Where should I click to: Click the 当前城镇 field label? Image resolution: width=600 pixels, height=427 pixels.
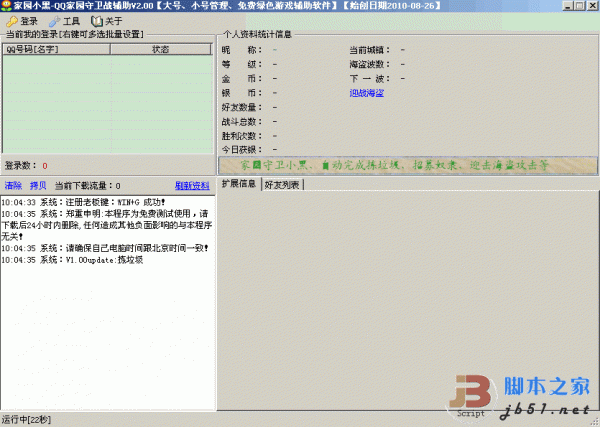[x=370, y=50]
